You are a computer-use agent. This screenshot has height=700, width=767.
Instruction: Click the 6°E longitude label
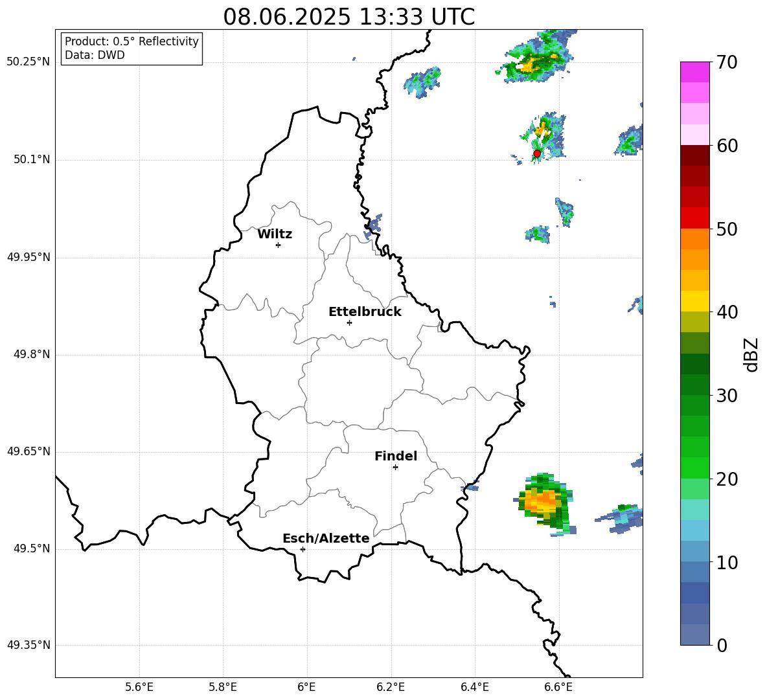point(306,687)
